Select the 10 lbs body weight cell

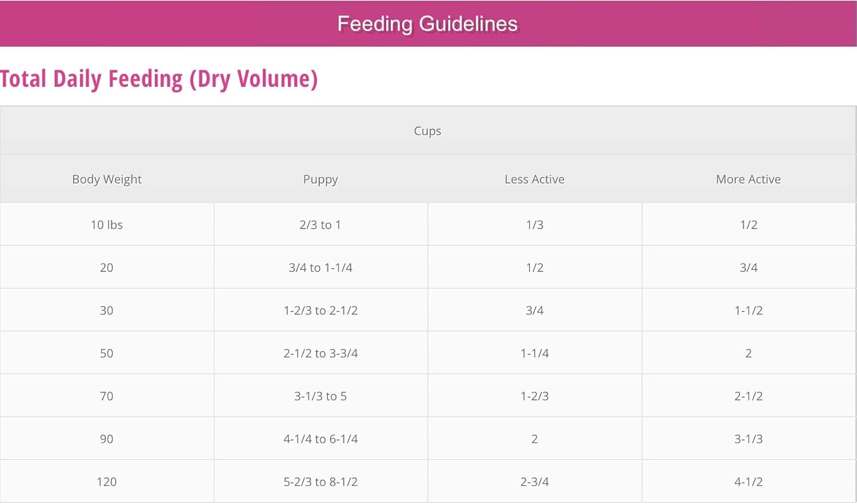(x=107, y=225)
